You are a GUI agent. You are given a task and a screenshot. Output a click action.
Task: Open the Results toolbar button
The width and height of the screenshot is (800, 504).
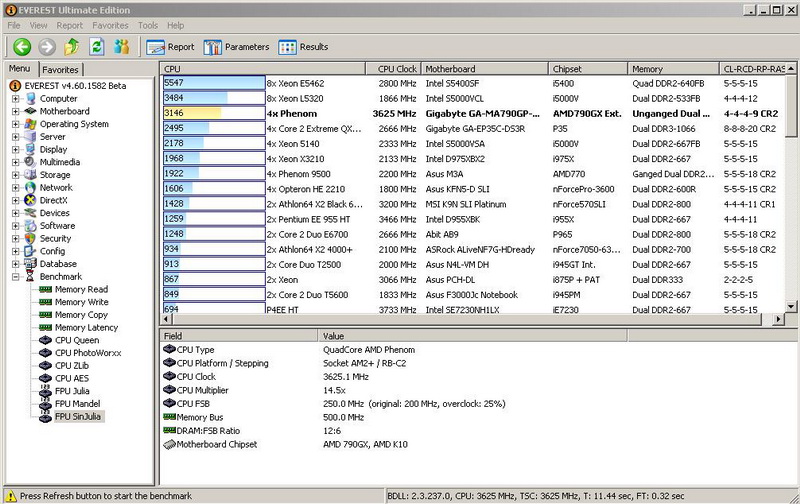click(x=303, y=47)
